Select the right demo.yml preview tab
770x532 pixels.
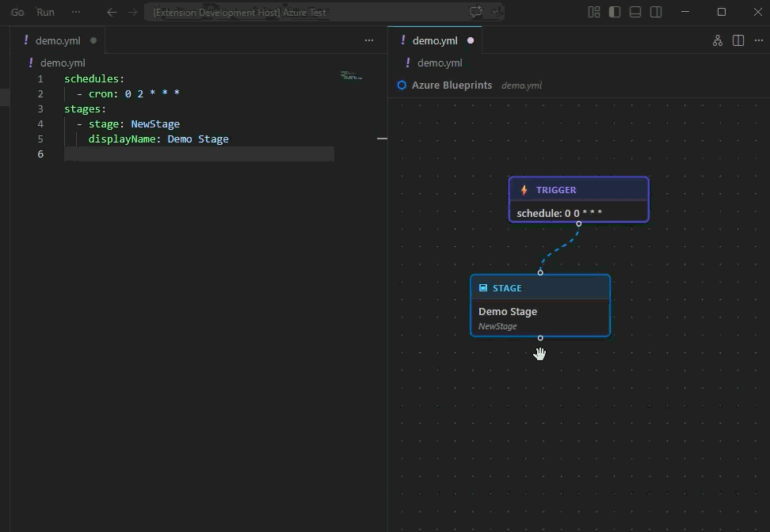(x=435, y=40)
